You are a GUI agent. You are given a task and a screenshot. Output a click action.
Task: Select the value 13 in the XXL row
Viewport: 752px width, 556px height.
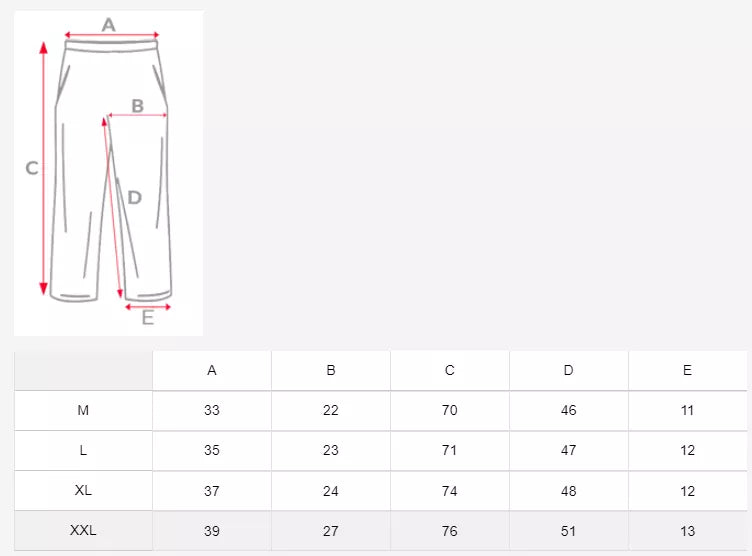point(687,531)
